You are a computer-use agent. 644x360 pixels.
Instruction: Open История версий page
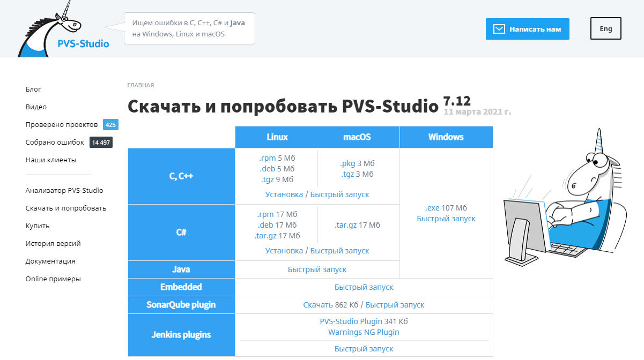point(53,243)
